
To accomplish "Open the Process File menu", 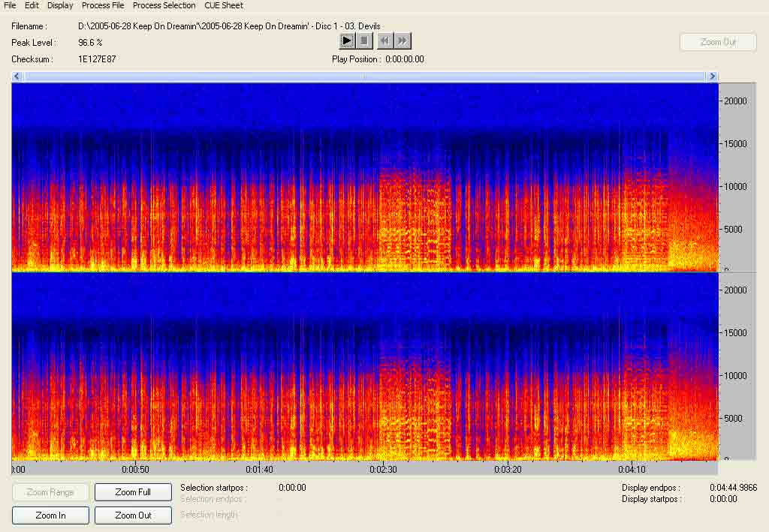I will coord(103,5).
